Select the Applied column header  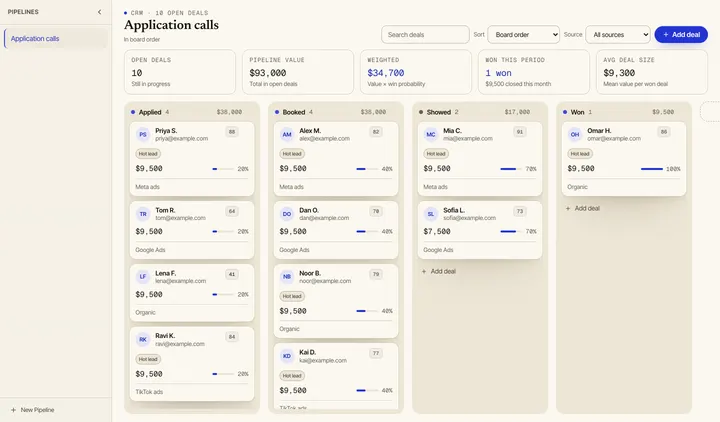coord(192,112)
